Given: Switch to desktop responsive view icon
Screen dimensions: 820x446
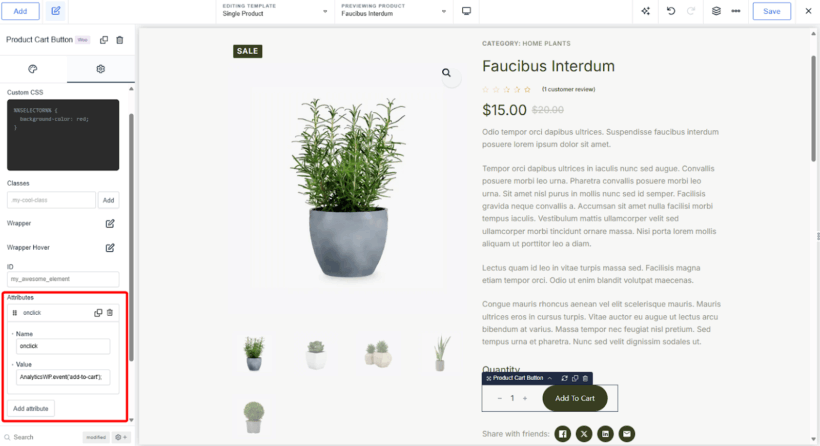Looking at the screenshot, I should pos(466,11).
